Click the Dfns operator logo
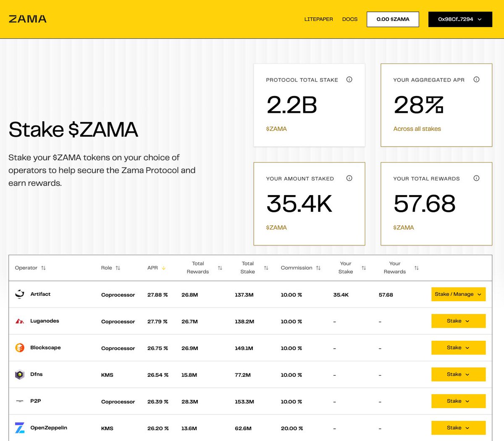The width and height of the screenshot is (504, 441). pyautogui.click(x=20, y=374)
